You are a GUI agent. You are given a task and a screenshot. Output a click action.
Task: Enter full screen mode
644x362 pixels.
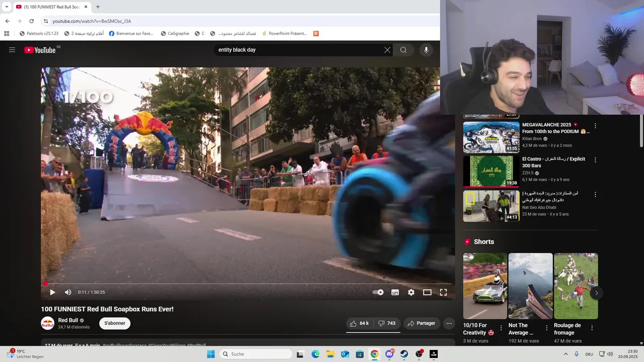pos(443,292)
